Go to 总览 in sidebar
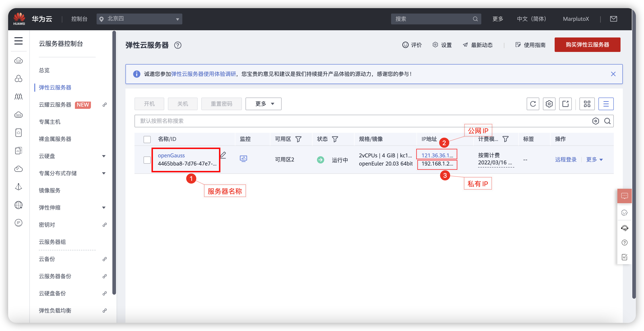Image resolution: width=644 pixels, height=331 pixels. click(x=44, y=70)
